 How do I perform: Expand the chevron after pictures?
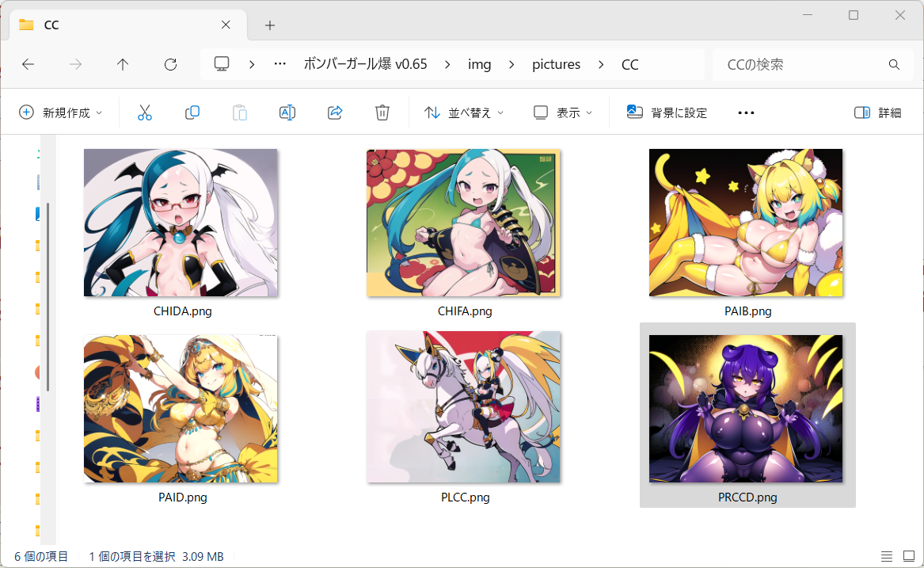point(600,64)
